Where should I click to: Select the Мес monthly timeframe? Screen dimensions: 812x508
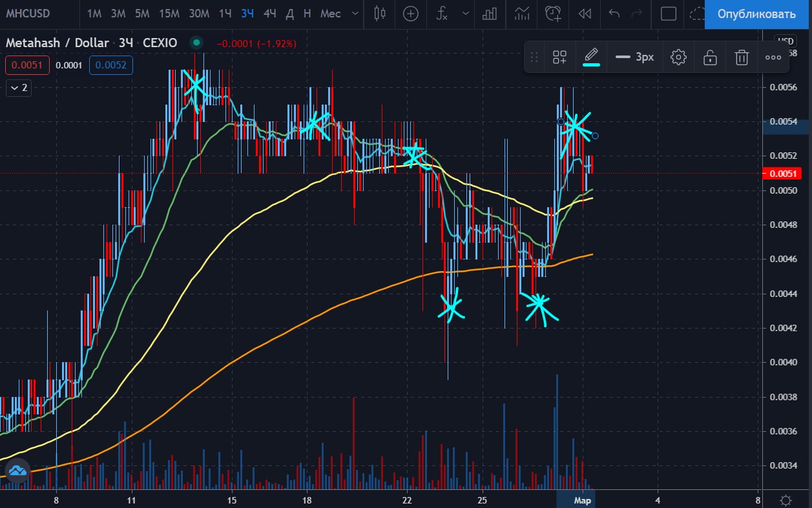tap(330, 14)
